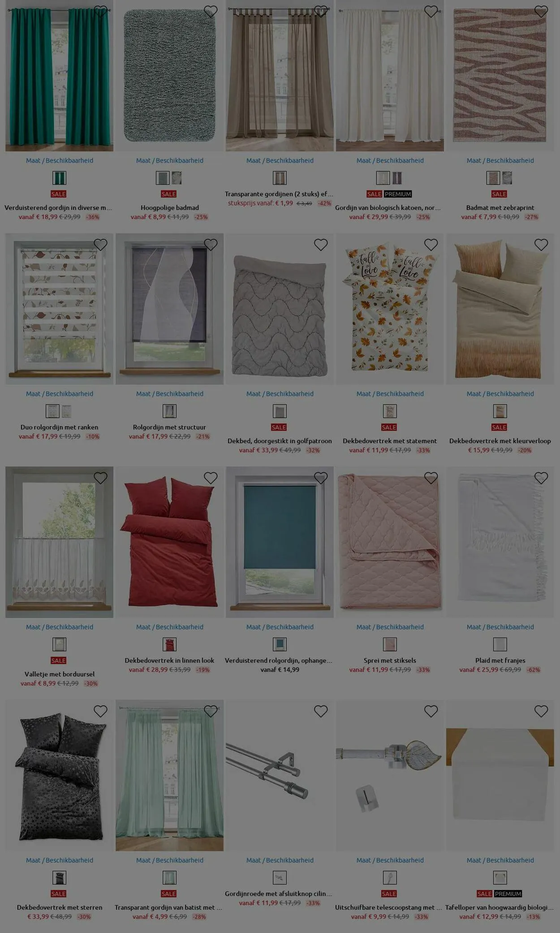This screenshot has width=560, height=933.
Task: Click heart icon on Badmat met zebraprint
Action: (541, 11)
